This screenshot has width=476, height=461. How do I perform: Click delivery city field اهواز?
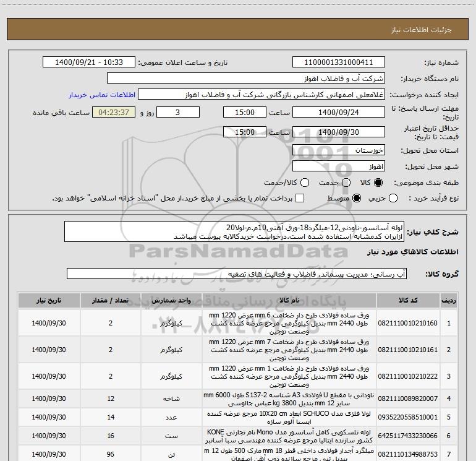coord(339,166)
